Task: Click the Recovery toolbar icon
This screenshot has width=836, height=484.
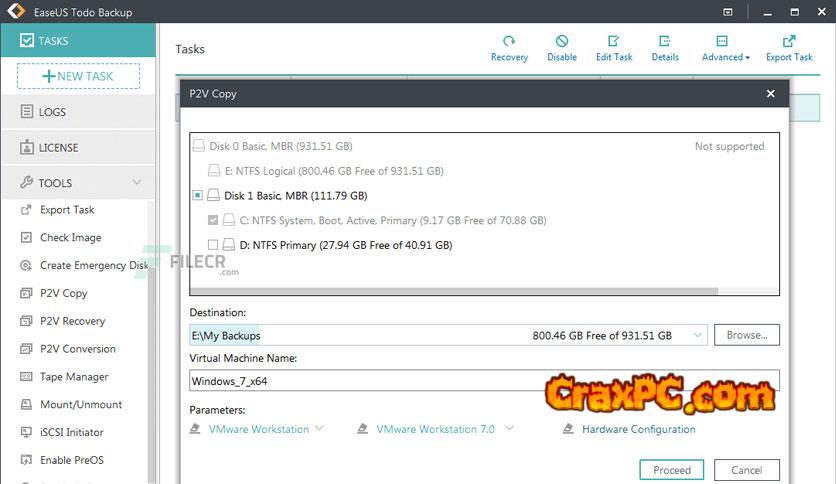Action: pyautogui.click(x=509, y=47)
